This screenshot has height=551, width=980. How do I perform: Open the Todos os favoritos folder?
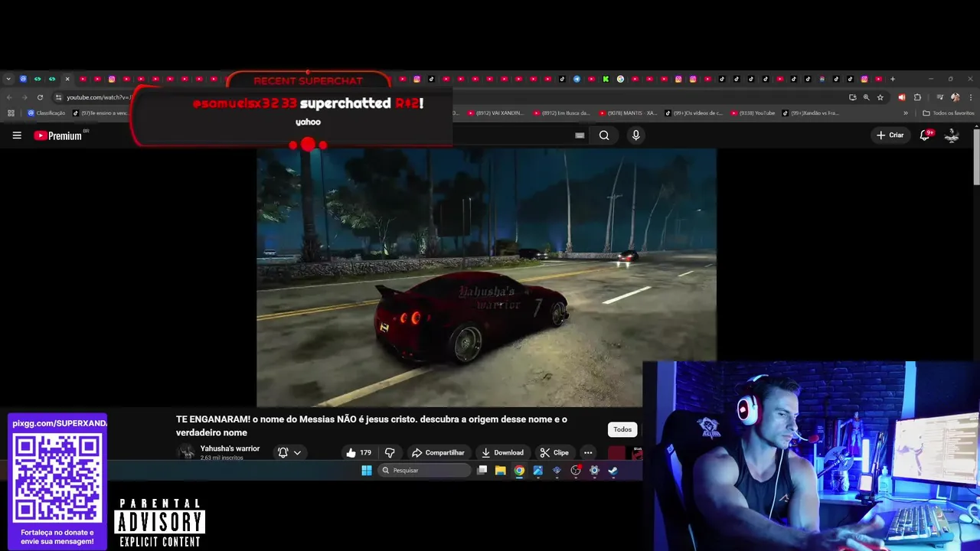(x=949, y=113)
